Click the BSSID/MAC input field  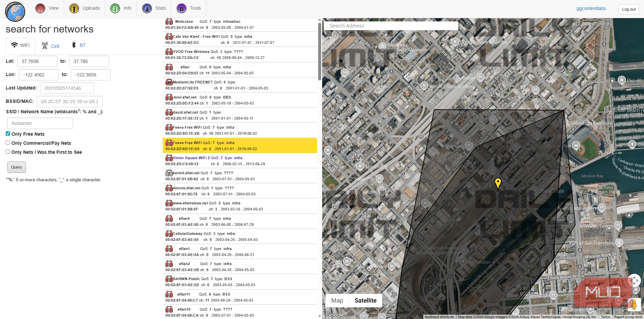point(69,102)
